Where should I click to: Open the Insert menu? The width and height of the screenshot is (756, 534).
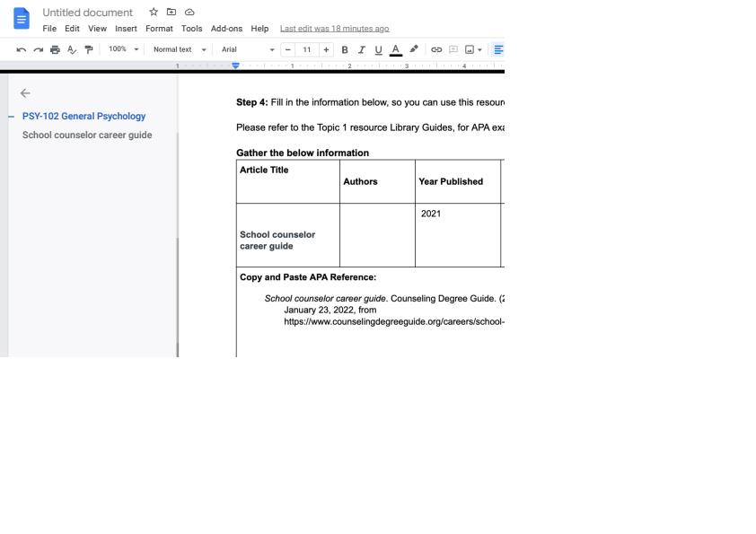[x=126, y=29]
